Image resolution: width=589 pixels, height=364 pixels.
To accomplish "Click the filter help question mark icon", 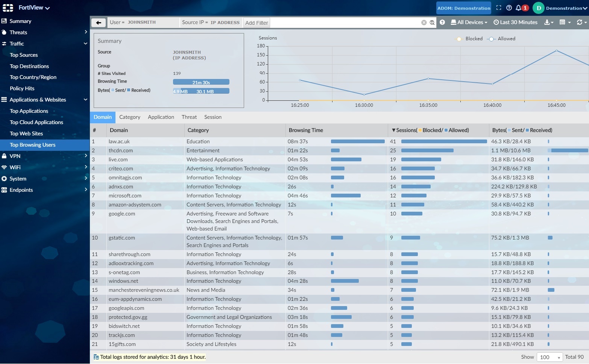I will point(442,23).
